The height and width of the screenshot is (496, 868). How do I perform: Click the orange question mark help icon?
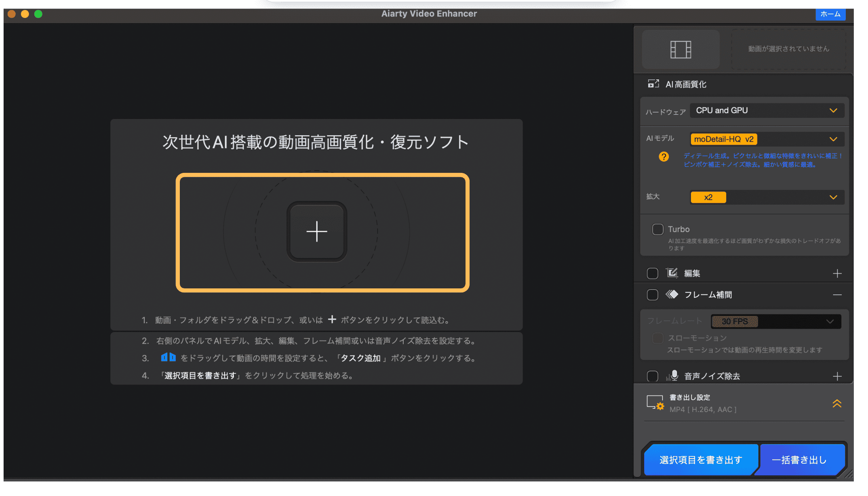(664, 156)
